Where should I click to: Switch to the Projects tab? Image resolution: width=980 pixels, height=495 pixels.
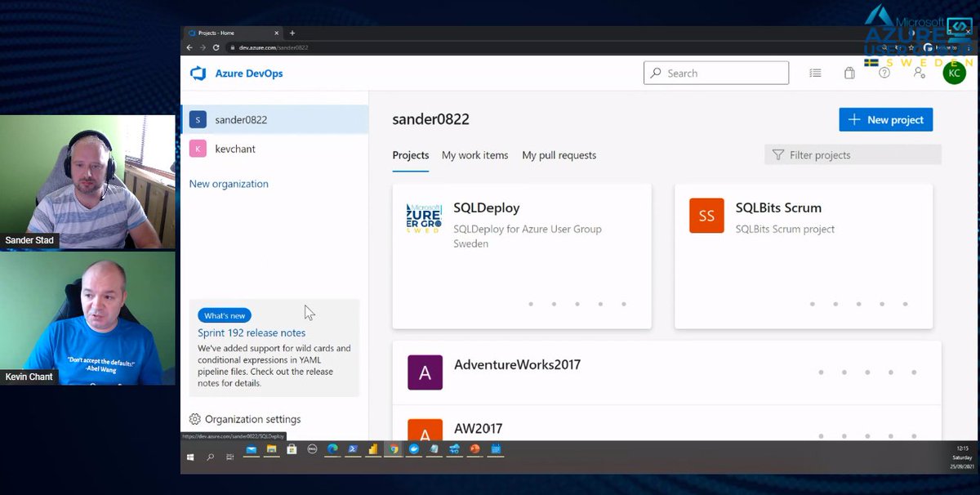coord(411,155)
